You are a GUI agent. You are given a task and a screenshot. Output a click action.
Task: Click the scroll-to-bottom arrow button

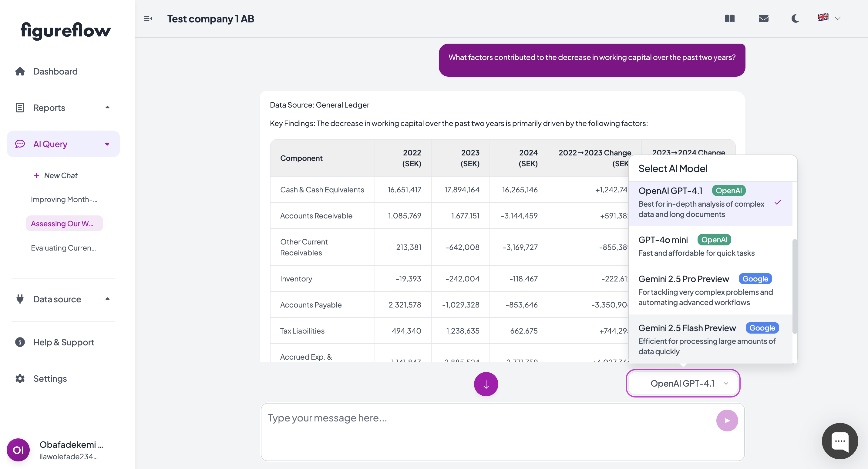coord(486,384)
